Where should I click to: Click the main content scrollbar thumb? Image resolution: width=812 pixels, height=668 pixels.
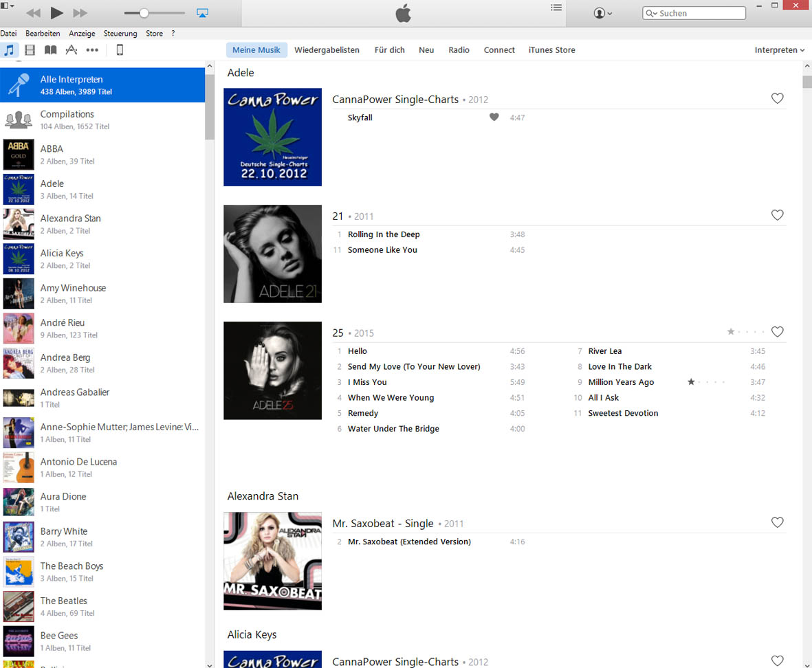pyautogui.click(x=806, y=82)
